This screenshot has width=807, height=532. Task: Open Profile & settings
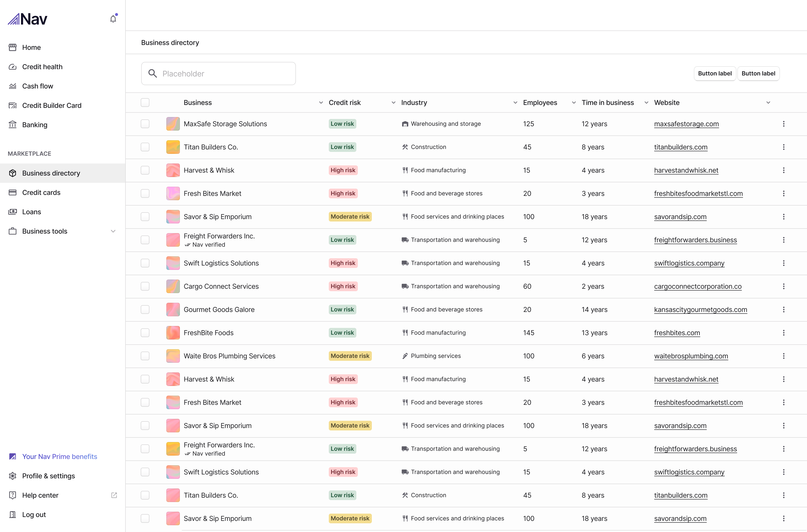point(49,476)
